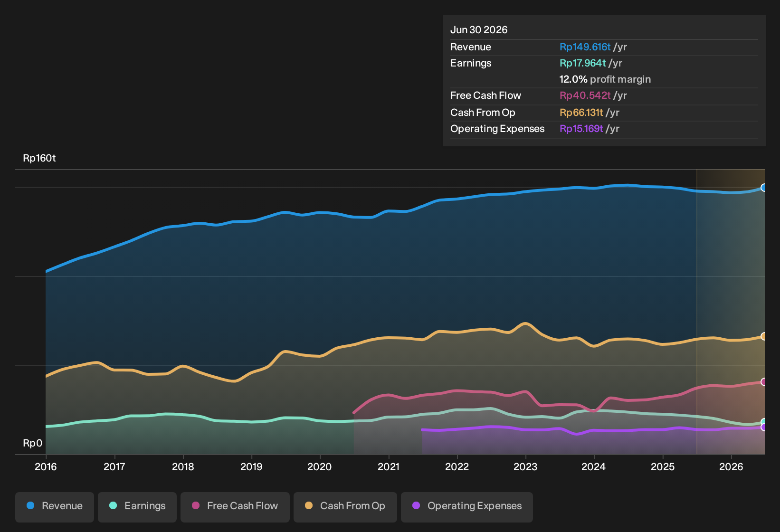780x532 pixels.
Task: Click the Rp40.542t free cash flow value
Action: point(585,95)
